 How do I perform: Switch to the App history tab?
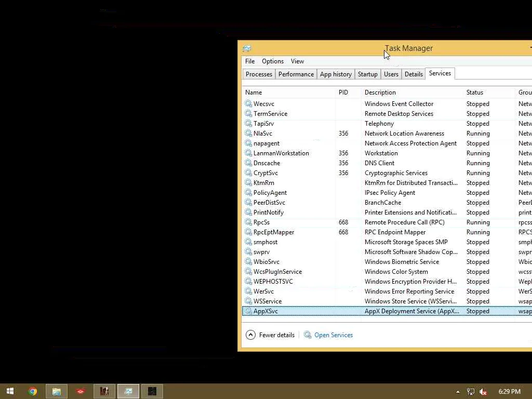point(336,74)
